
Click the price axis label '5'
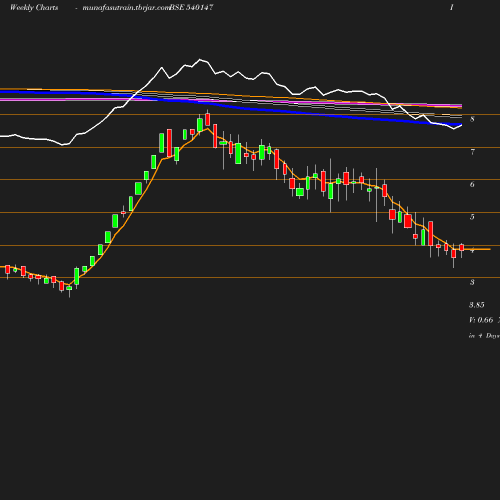472,217
